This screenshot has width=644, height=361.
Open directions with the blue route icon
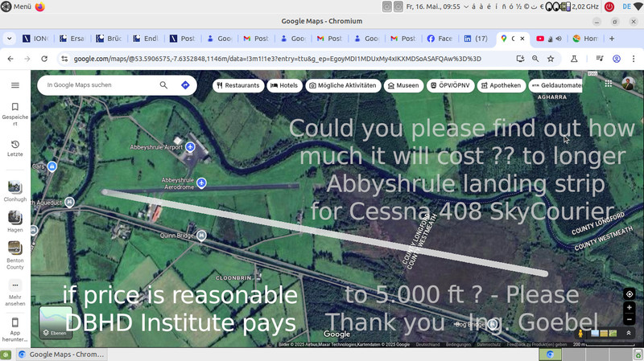[x=185, y=85]
